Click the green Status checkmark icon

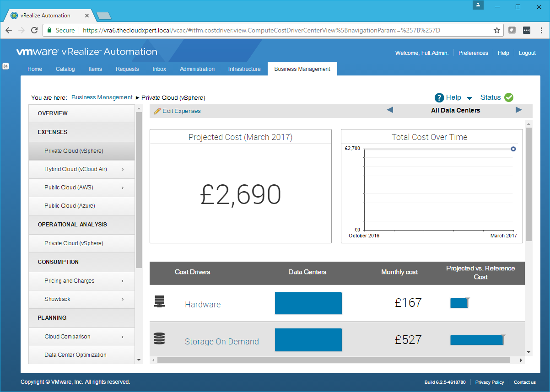click(x=509, y=97)
